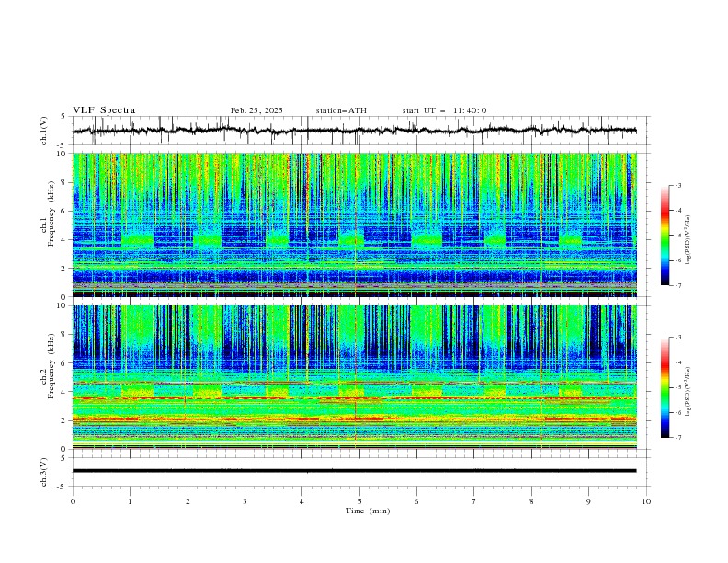728x563 pixels.
Task: Click the ch.1 PSD color scale bar
Action: (665, 236)
